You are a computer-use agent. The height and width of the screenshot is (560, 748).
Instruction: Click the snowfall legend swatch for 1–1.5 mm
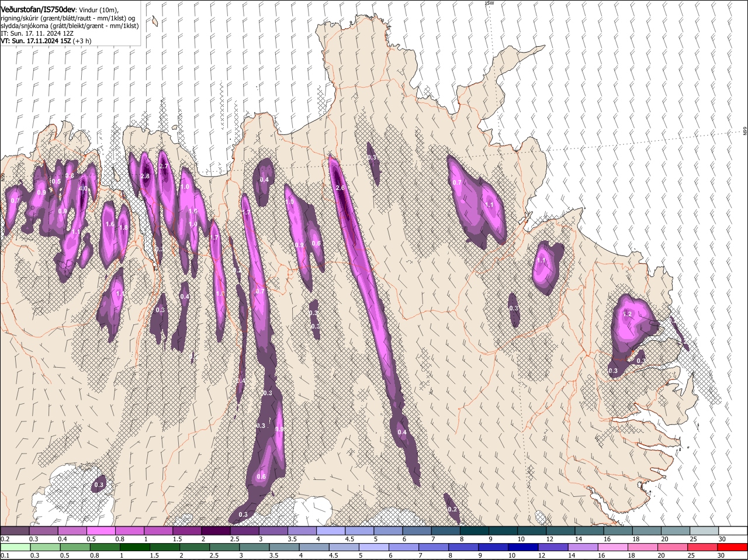coord(158,530)
